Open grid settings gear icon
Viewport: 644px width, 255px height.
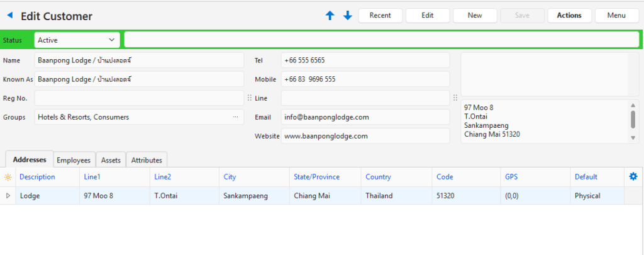[x=633, y=177]
